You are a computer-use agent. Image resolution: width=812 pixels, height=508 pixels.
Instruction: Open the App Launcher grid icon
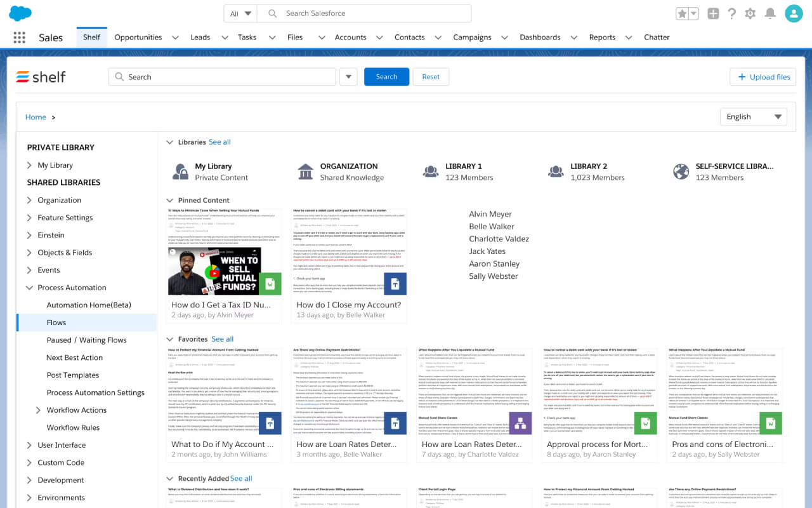(20, 37)
